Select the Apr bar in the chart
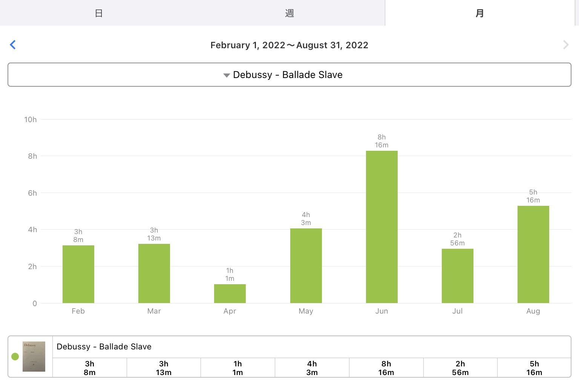 coord(230,294)
